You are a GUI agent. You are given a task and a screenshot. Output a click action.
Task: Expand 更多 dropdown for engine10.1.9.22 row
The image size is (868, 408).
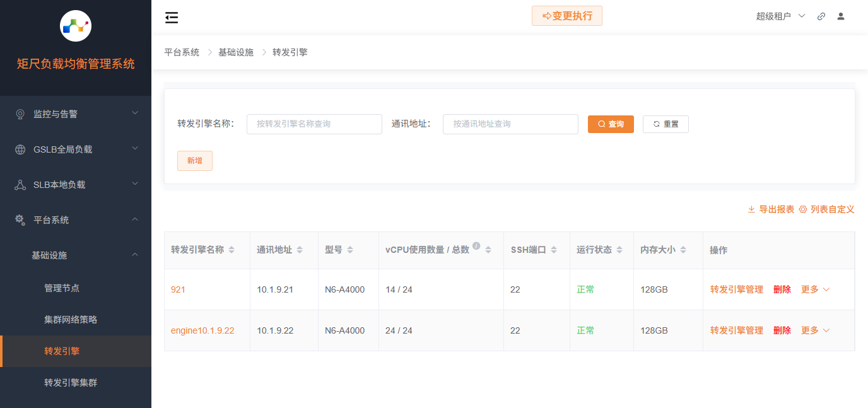(x=814, y=330)
